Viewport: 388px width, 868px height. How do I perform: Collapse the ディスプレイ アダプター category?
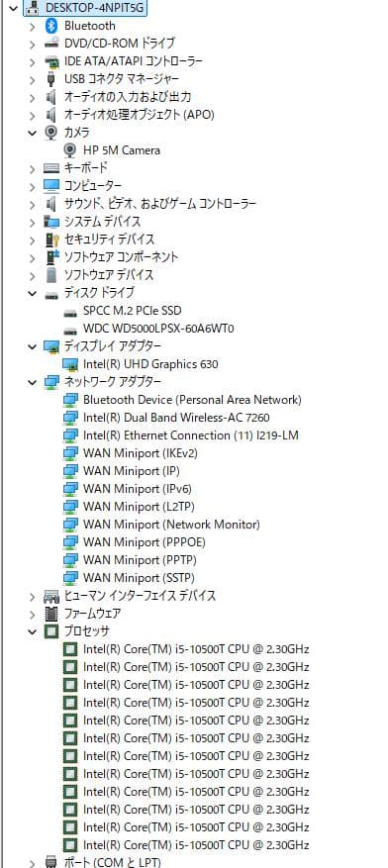33,346
